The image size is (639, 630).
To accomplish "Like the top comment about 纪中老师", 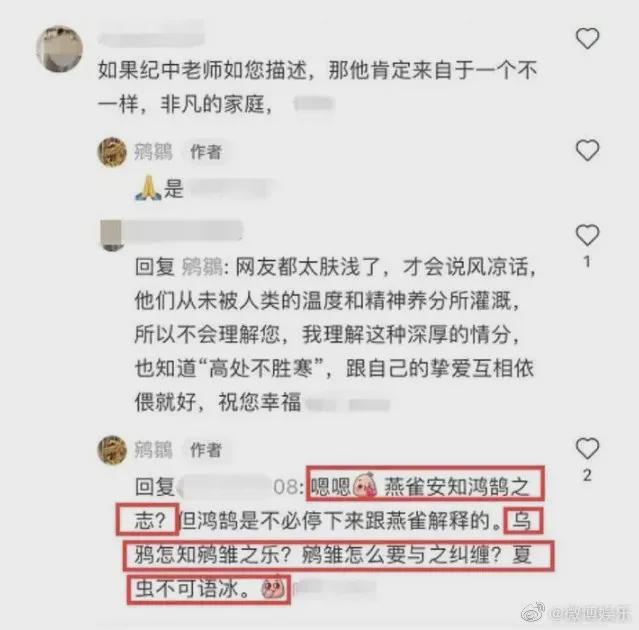I will tap(587, 38).
